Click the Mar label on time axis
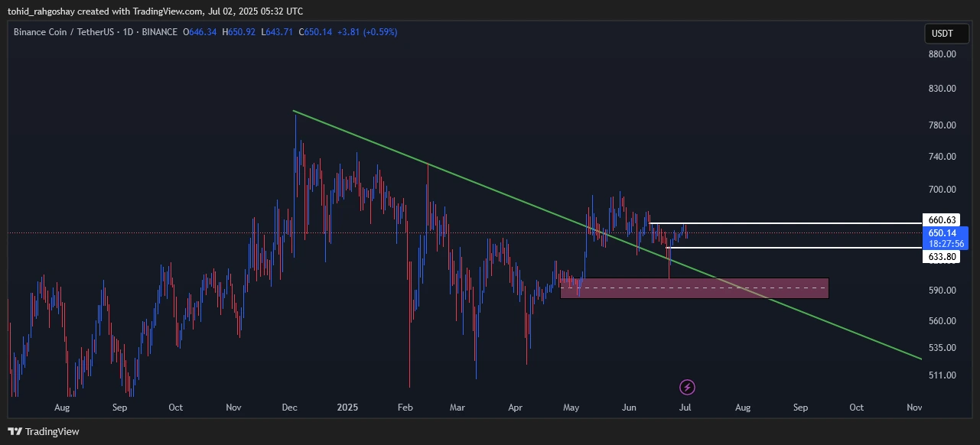The image size is (980, 445). pyautogui.click(x=457, y=408)
